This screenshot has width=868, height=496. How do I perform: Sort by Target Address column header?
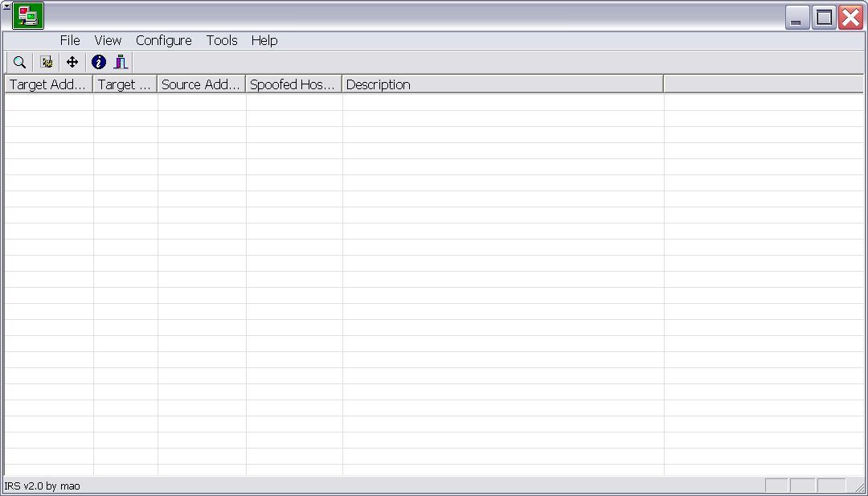pos(49,84)
